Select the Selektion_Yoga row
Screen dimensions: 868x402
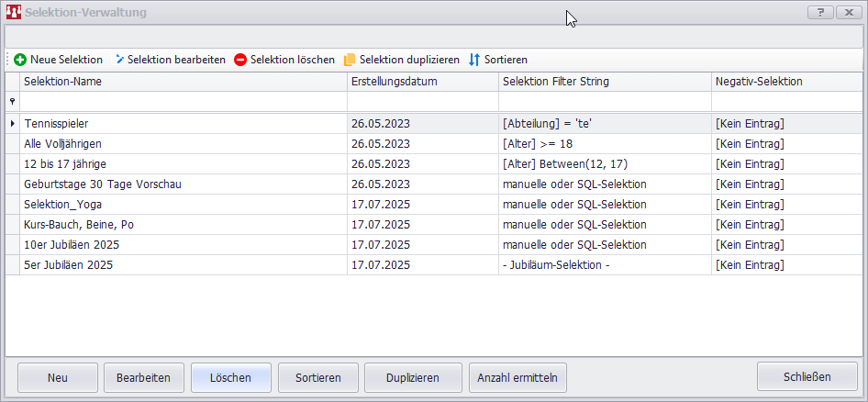coord(184,205)
